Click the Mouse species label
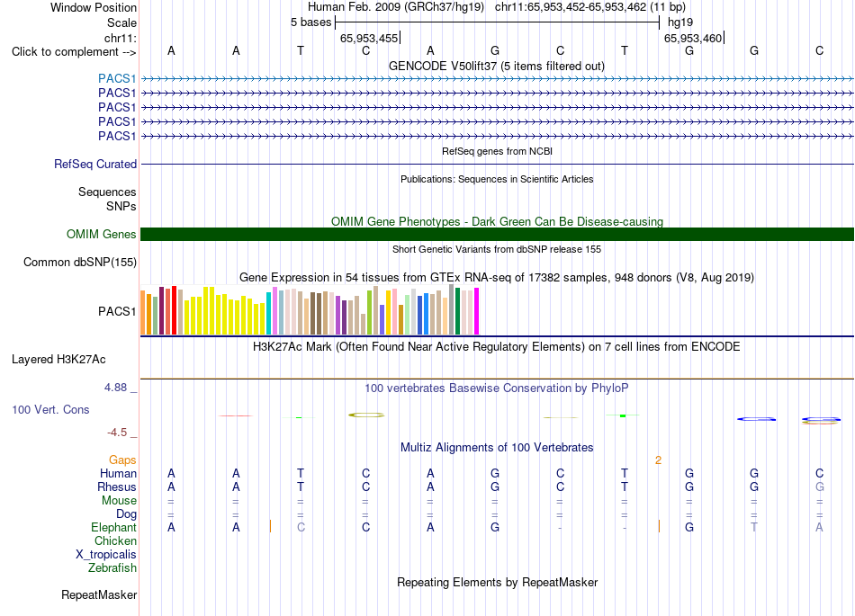855x616 pixels. point(119,501)
